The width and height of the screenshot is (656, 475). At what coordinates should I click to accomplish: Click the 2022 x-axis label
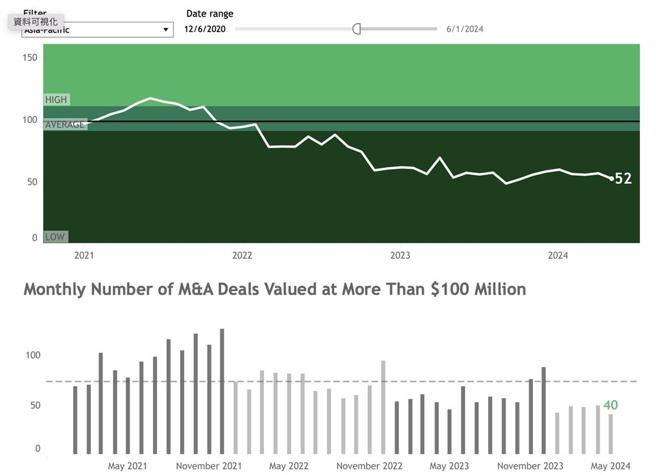tap(242, 256)
